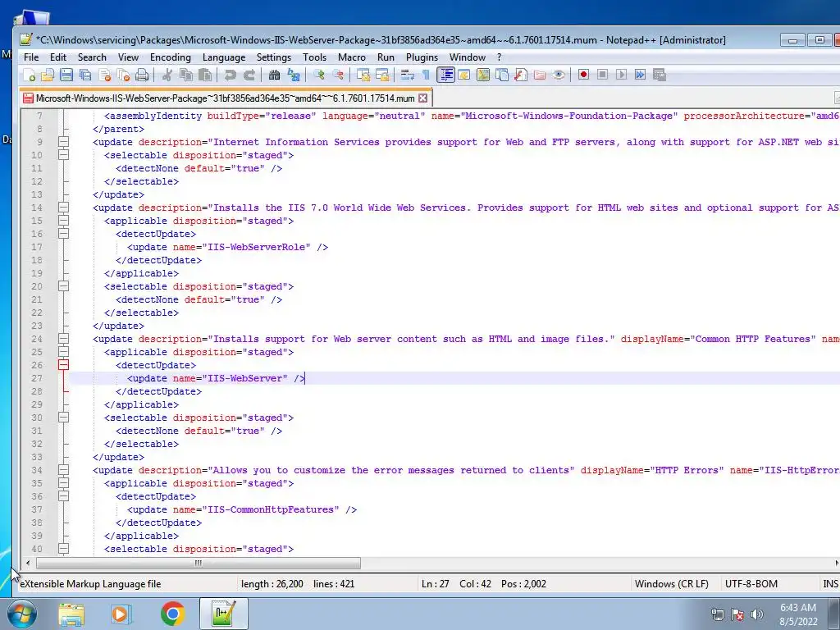Click the Print toolbar icon
This screenshot has height=630, width=840.
142,75
